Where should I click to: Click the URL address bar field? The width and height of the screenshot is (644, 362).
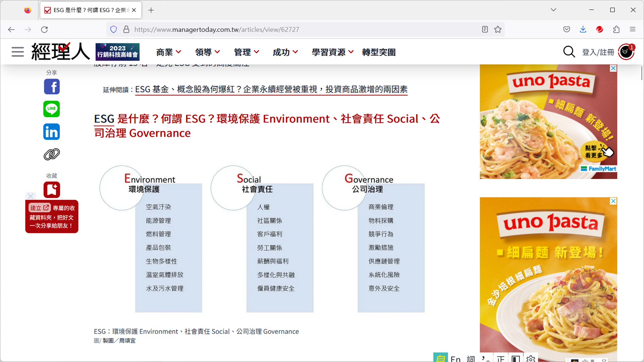tap(305, 29)
